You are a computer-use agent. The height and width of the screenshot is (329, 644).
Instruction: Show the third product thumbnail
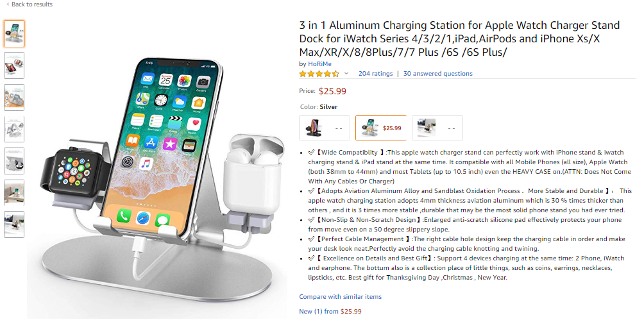[x=14, y=97]
